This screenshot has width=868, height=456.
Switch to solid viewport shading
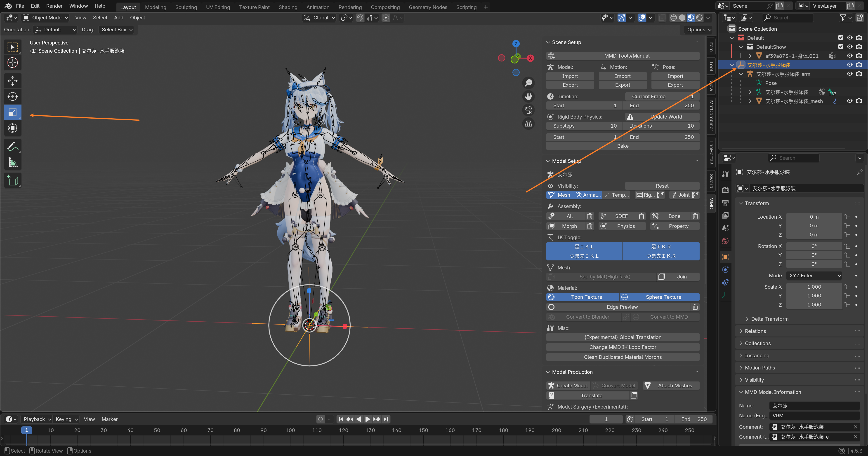pyautogui.click(x=682, y=18)
